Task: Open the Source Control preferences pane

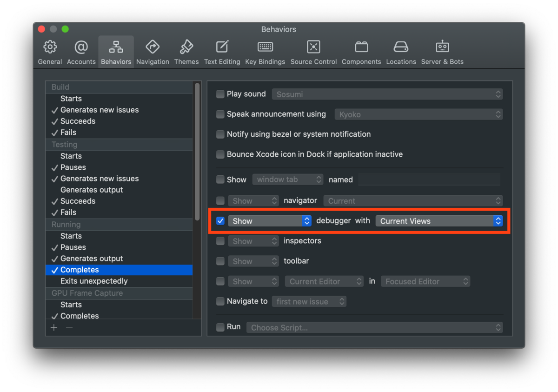Action: click(313, 52)
